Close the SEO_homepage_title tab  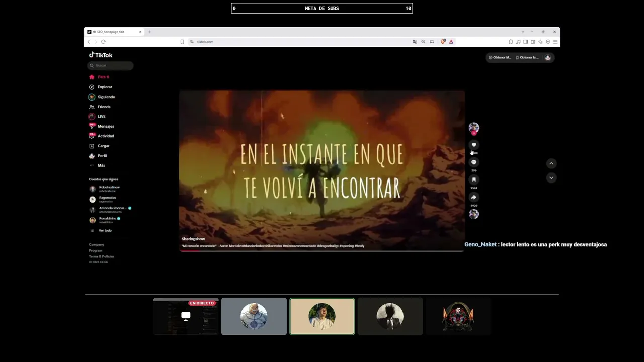tap(140, 32)
